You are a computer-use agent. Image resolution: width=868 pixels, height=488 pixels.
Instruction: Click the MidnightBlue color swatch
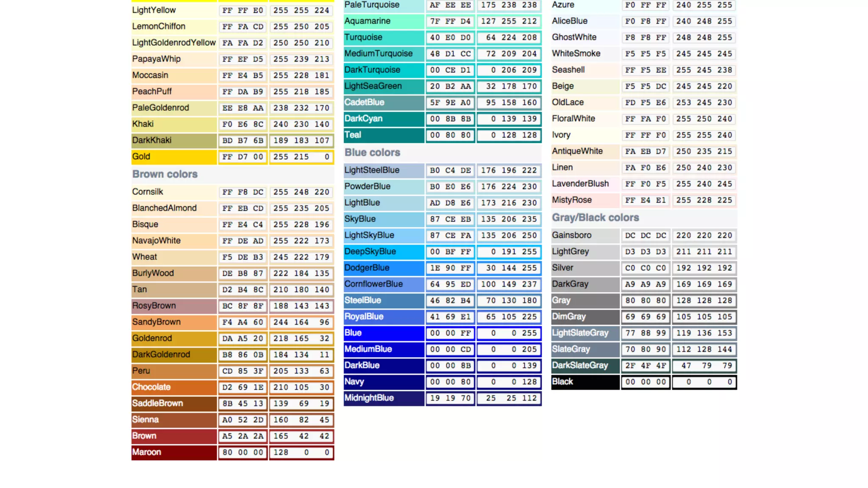point(384,398)
